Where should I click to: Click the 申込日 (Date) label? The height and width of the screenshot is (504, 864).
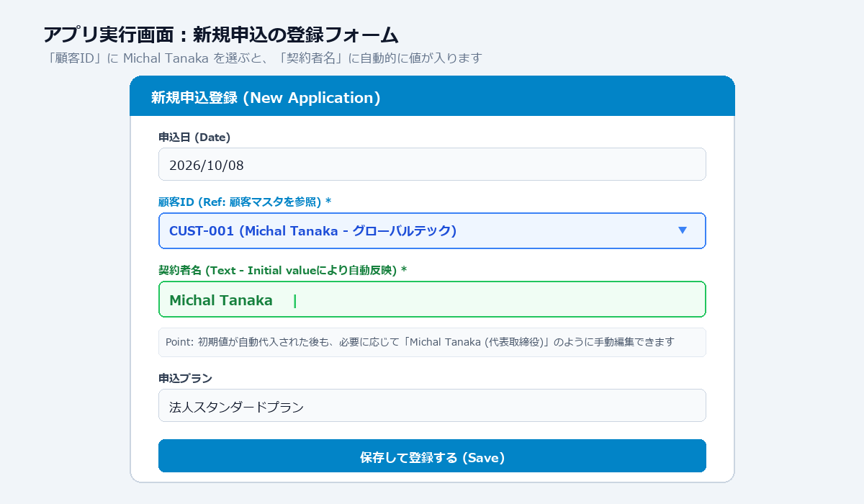(x=194, y=136)
